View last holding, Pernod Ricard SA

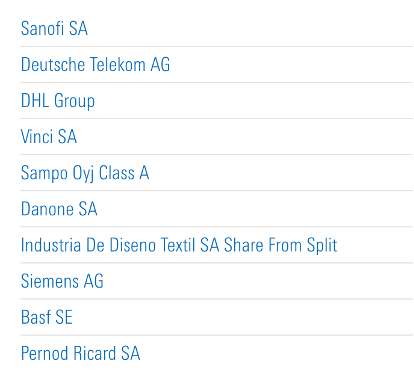[80, 353]
